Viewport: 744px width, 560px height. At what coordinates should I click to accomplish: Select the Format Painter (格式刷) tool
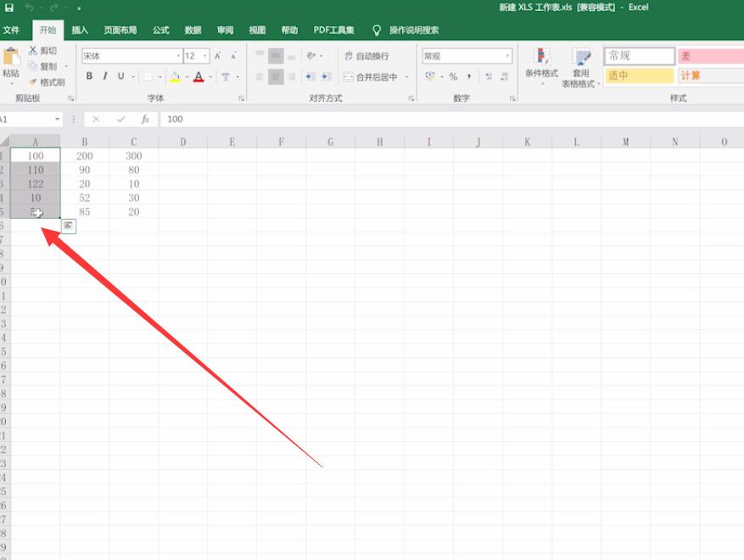point(47,82)
